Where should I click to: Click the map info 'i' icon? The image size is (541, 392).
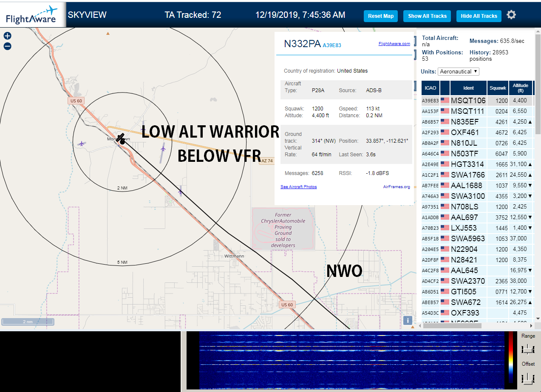coord(408,321)
